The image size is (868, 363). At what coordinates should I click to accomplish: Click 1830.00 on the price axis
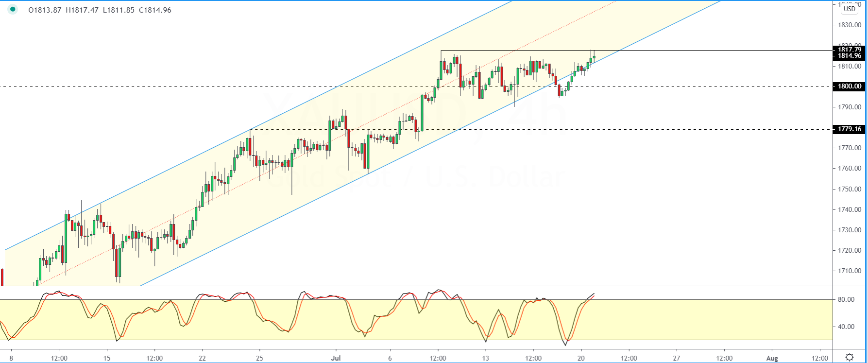[850, 25]
